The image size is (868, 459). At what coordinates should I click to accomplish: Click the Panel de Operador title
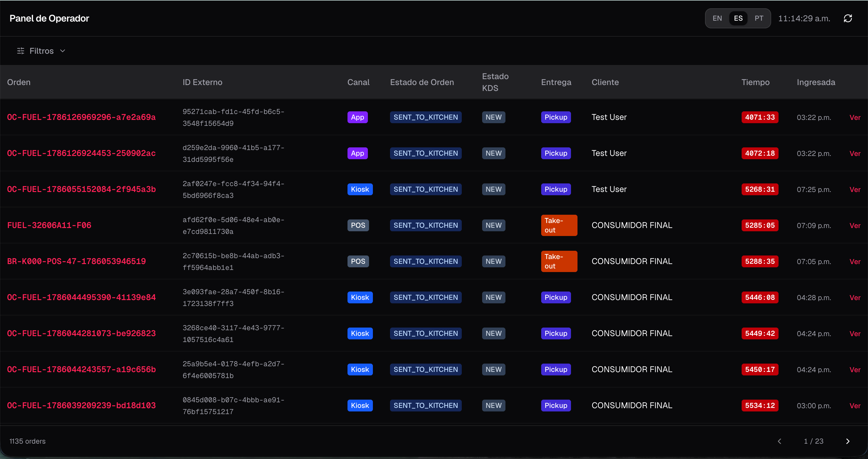click(49, 19)
